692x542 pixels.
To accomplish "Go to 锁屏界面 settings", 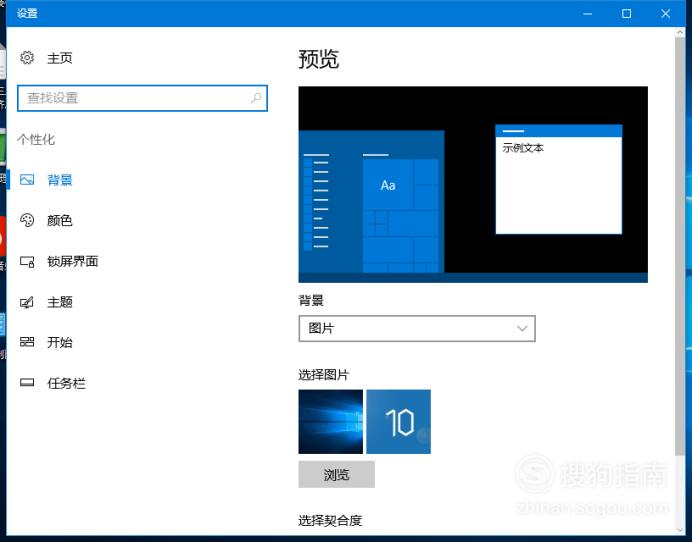I will point(72,261).
